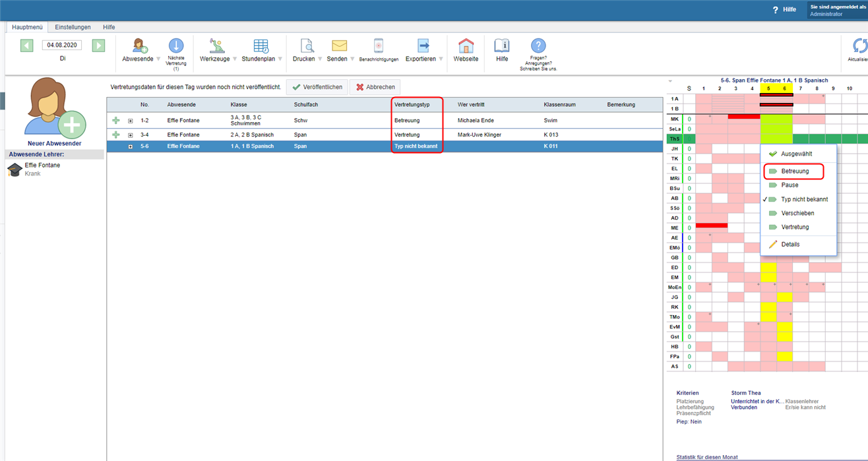Click the Abbrechen button
Image resolution: width=868 pixels, height=461 pixels.
375,87
